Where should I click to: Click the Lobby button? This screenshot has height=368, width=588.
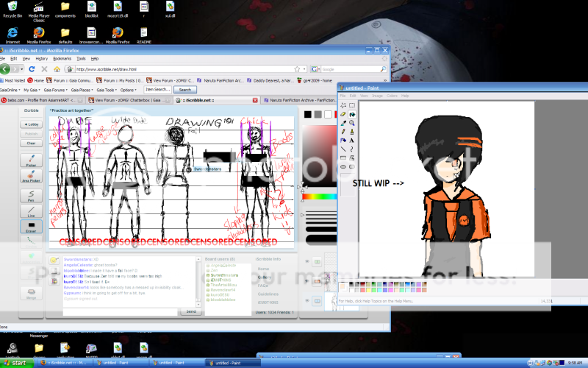(32, 124)
